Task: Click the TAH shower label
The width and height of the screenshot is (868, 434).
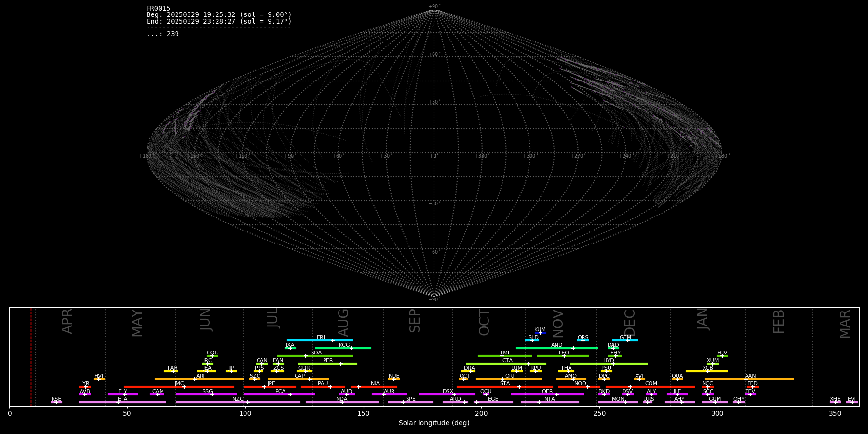Action: point(172,368)
